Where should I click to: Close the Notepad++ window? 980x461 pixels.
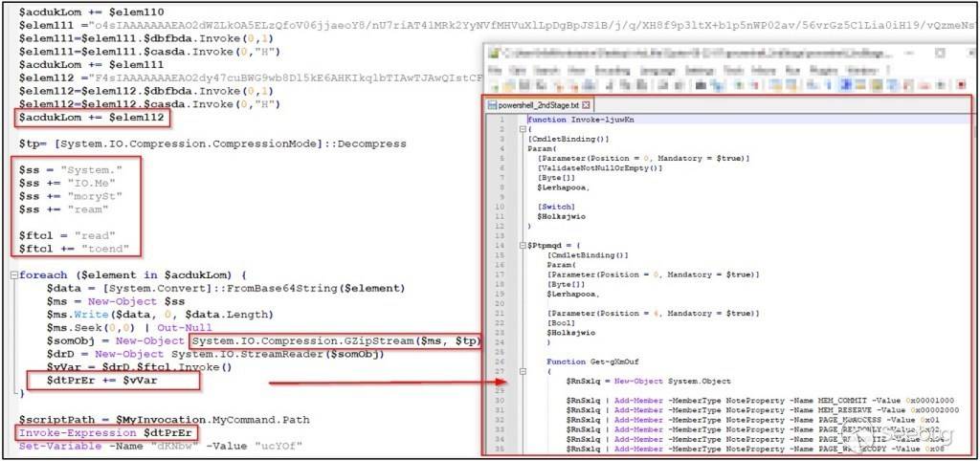971,54
